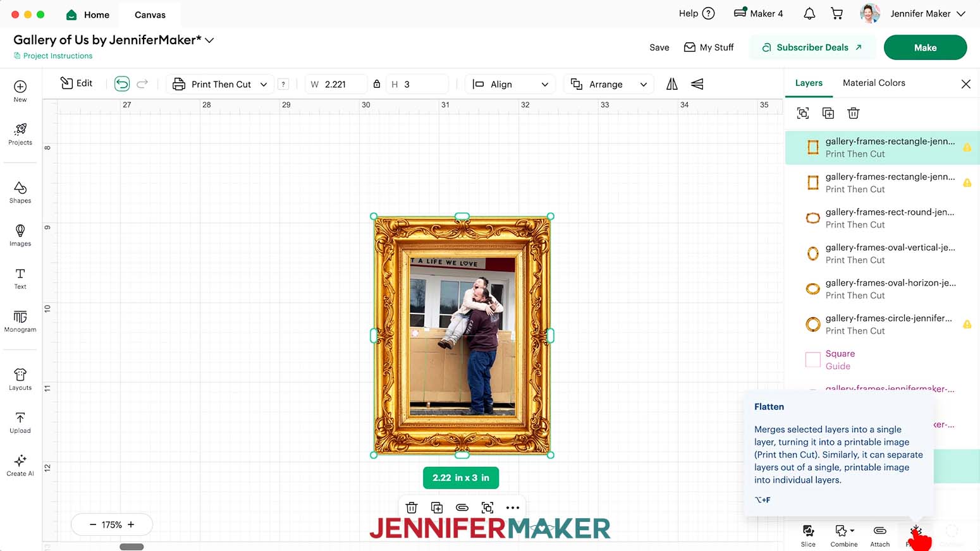Click the attach clip in the floating toolbar
980x551 pixels.
point(462,507)
